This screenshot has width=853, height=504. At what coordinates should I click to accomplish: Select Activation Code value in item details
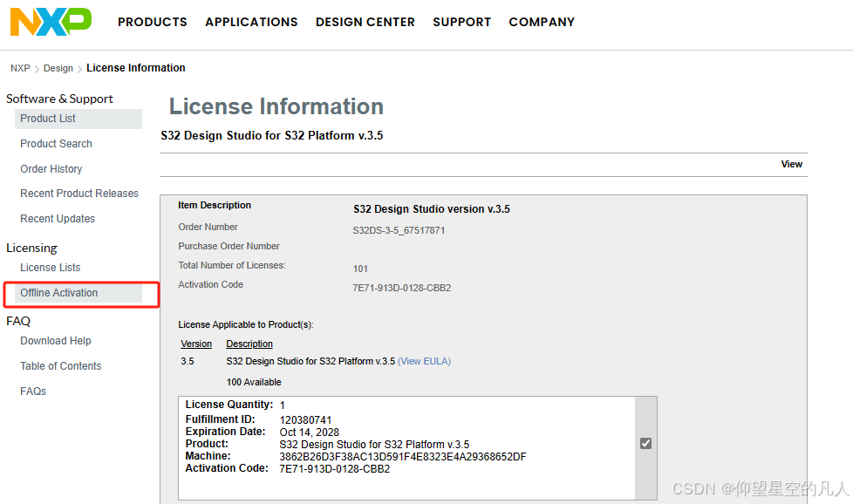[401, 288]
